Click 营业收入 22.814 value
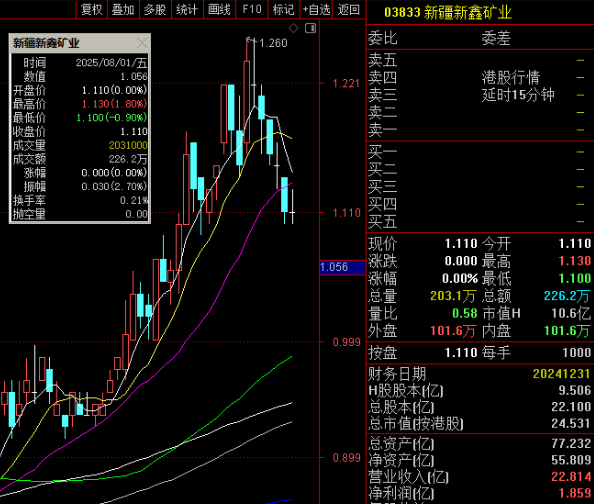Screen dimensions: 594x504 click(x=571, y=477)
